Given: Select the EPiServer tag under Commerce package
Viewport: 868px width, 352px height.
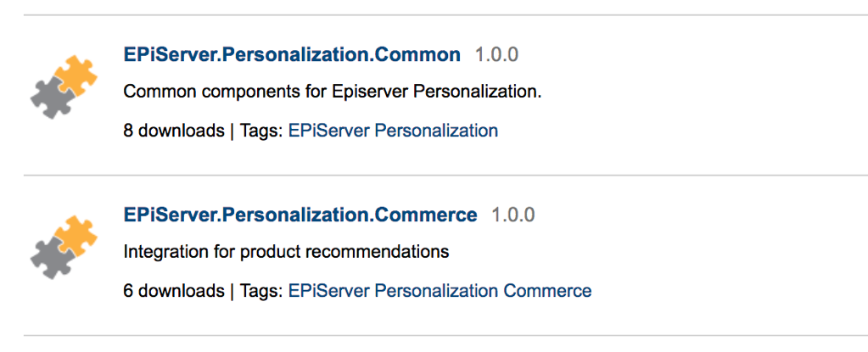Looking at the screenshot, I should [x=328, y=291].
